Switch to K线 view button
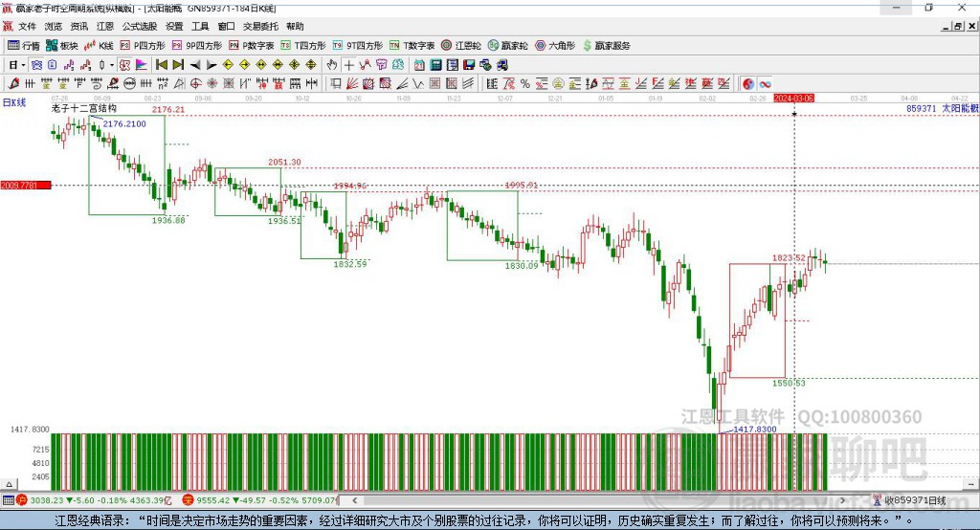The image size is (980, 530). point(99,46)
